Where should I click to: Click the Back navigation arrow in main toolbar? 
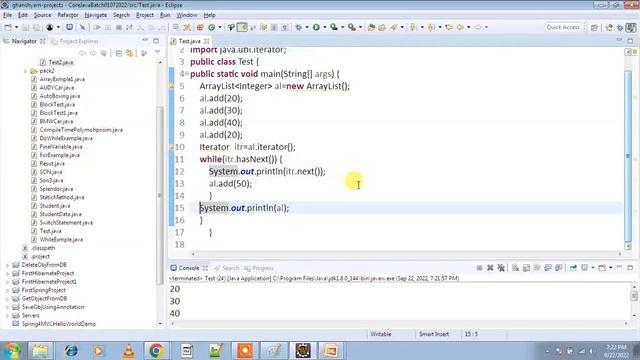click(460, 27)
